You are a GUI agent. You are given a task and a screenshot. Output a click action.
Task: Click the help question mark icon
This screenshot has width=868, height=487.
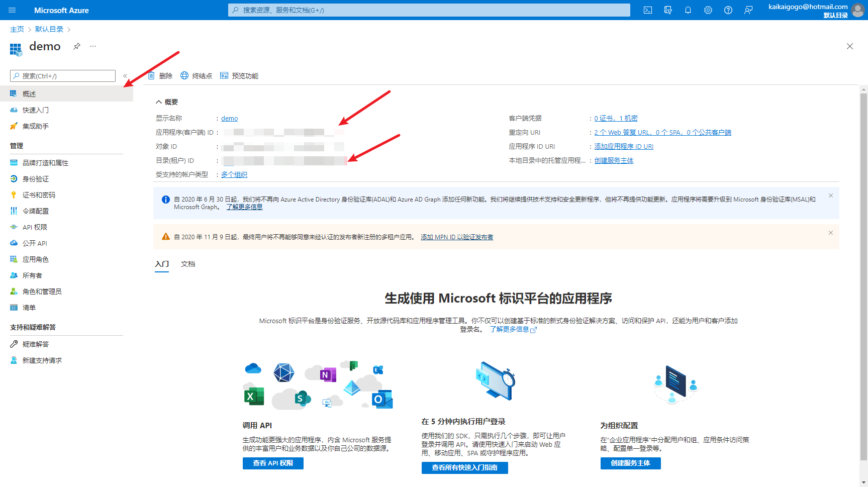pyautogui.click(x=728, y=10)
